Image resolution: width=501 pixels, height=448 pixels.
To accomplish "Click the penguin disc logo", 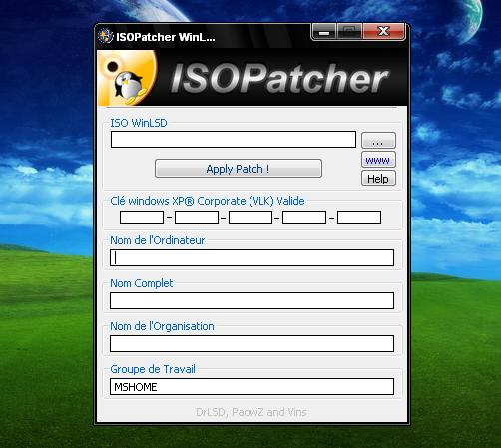I will (128, 78).
